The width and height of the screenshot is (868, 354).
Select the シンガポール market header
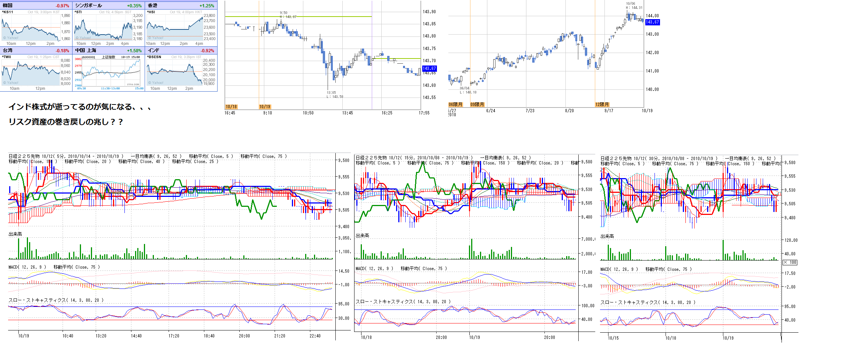(x=108, y=6)
